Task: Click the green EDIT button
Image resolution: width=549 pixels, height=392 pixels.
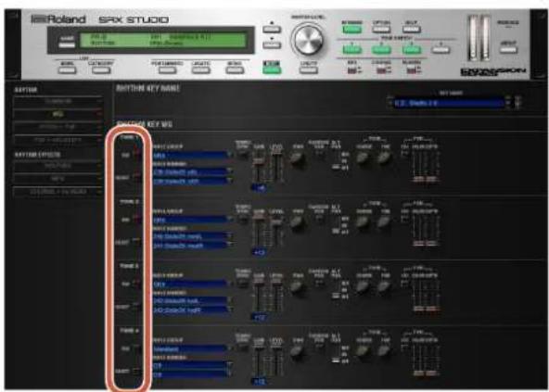Action: pyautogui.click(x=272, y=70)
